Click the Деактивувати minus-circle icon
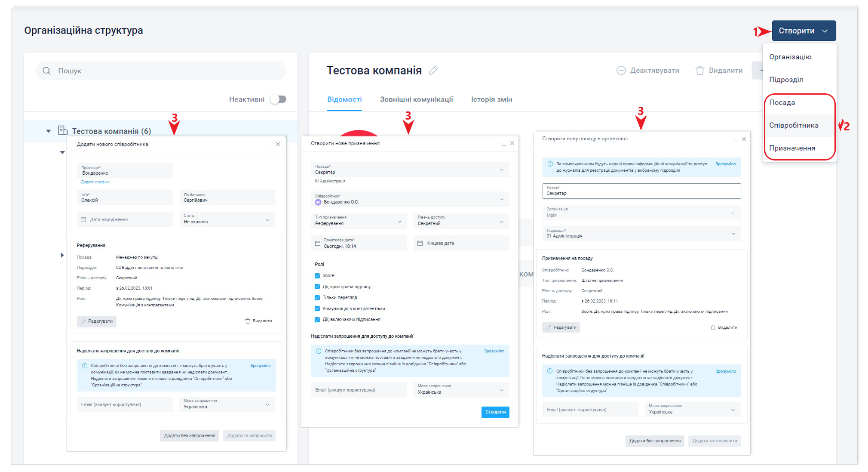 click(x=621, y=71)
